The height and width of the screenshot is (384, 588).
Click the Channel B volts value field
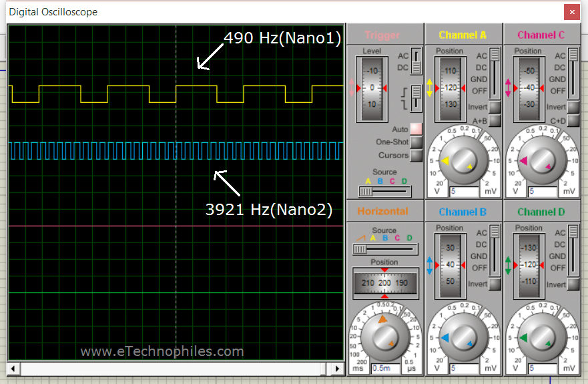pyautogui.click(x=465, y=369)
